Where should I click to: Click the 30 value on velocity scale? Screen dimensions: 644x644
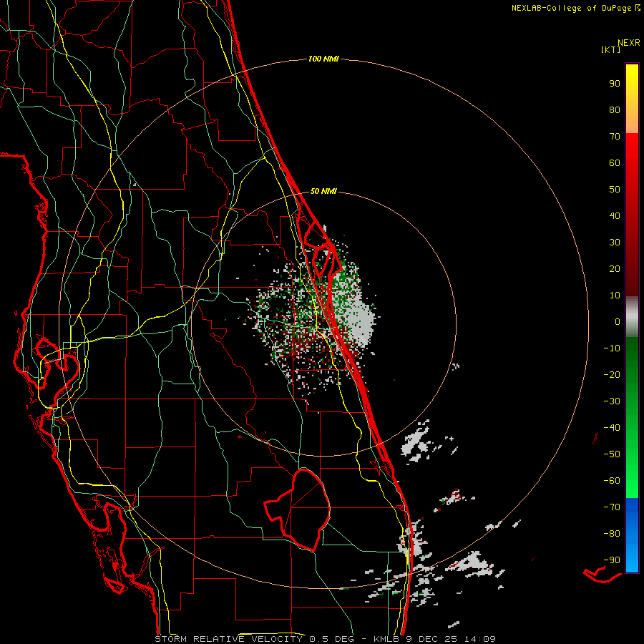coord(615,243)
